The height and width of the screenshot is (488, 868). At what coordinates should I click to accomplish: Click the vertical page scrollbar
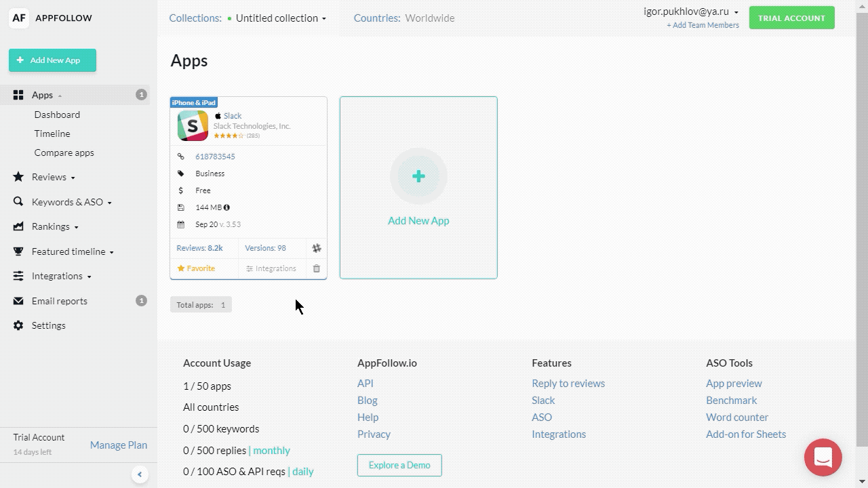coord(861,230)
